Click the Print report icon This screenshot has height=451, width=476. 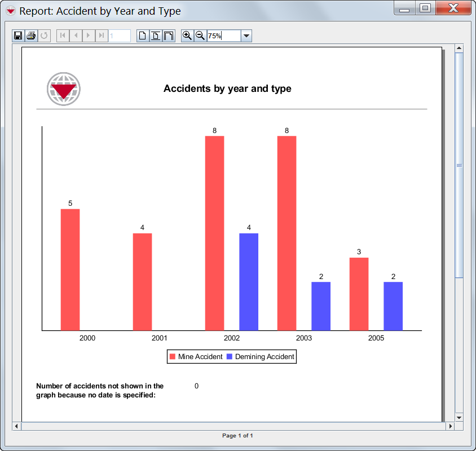click(31, 36)
